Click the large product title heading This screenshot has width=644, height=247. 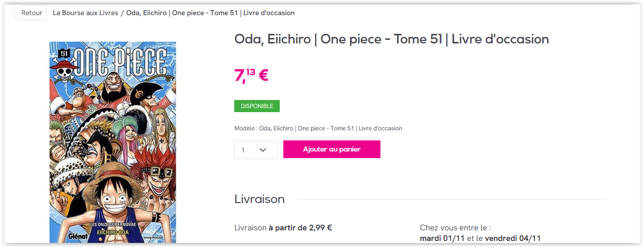391,39
